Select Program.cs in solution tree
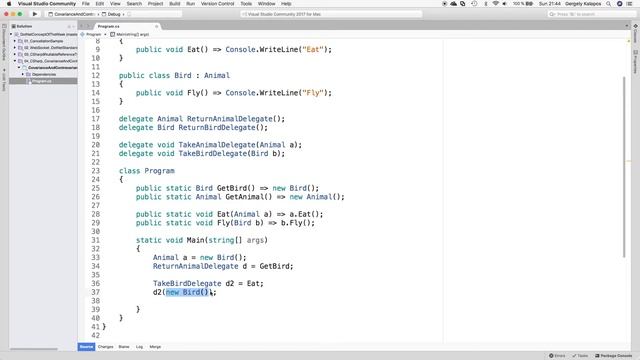The height and width of the screenshot is (360, 640). click(43, 81)
